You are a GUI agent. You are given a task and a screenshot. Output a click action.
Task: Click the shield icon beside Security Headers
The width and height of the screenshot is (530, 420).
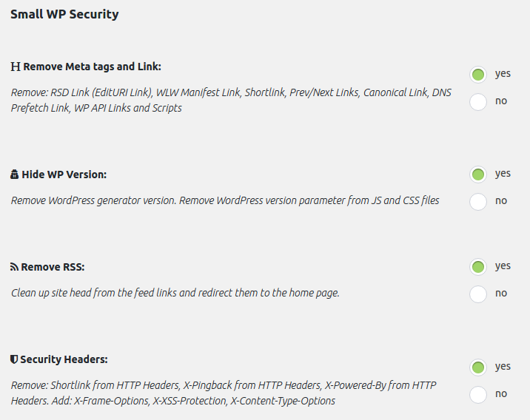point(14,359)
